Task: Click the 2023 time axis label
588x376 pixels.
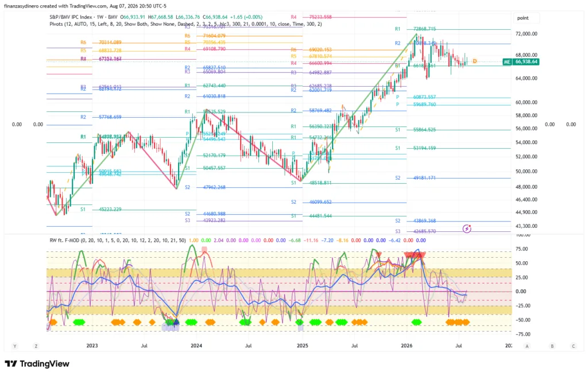Action: click(x=92, y=346)
